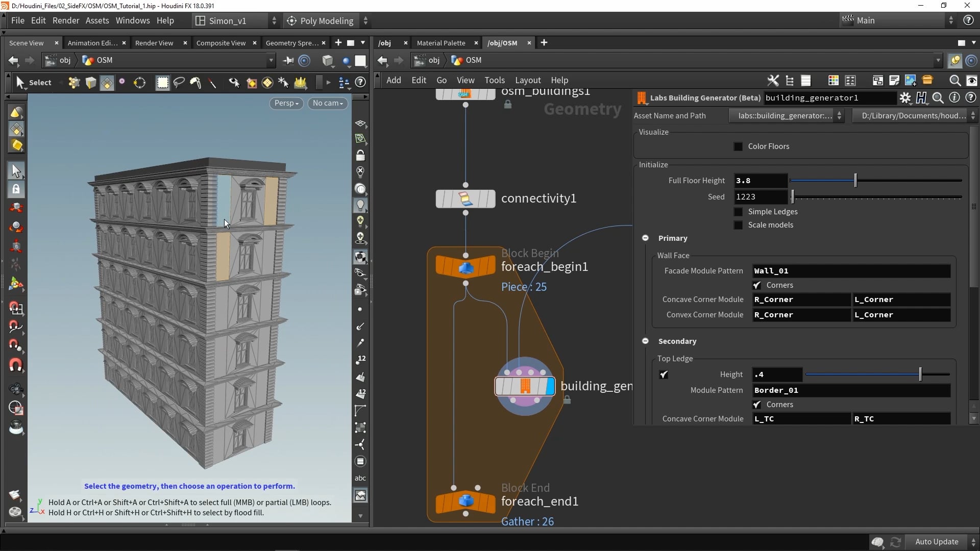Enable Simple Ledges option

tap(739, 212)
